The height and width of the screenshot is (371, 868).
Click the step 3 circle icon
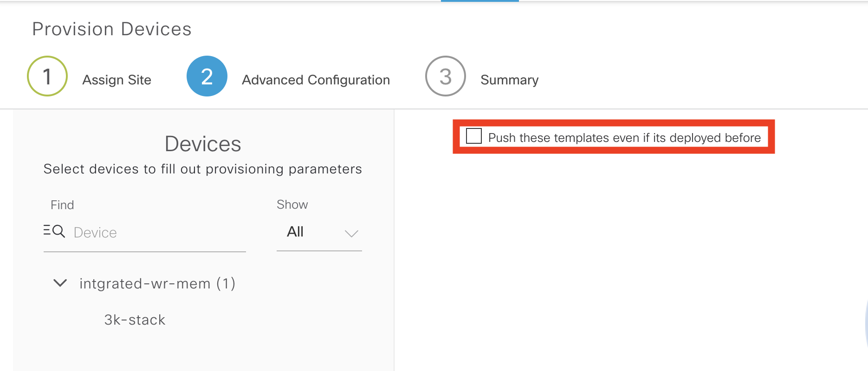(x=446, y=76)
